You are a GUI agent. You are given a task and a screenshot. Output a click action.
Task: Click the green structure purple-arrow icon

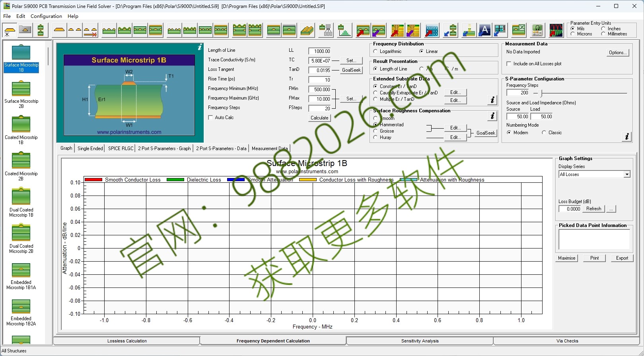[379, 30]
